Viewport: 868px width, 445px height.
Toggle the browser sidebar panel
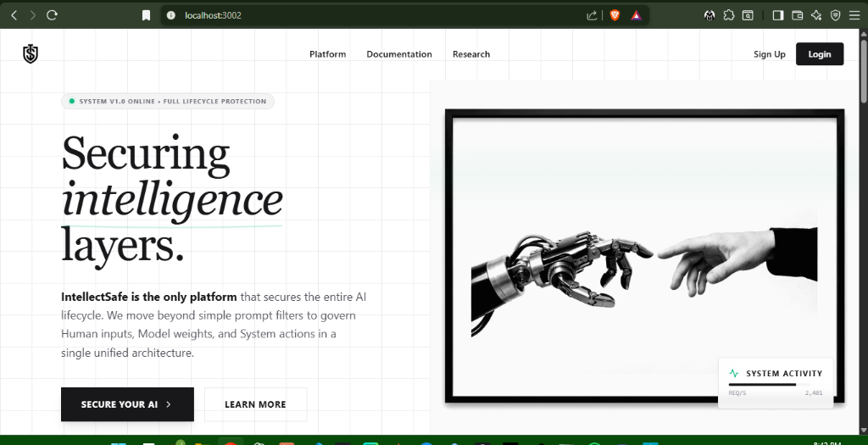pos(777,15)
